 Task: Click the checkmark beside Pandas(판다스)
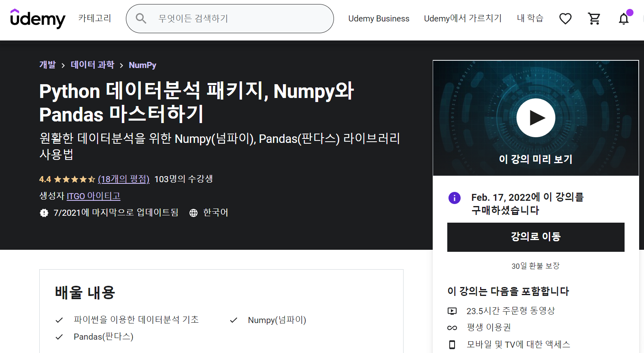(x=59, y=337)
